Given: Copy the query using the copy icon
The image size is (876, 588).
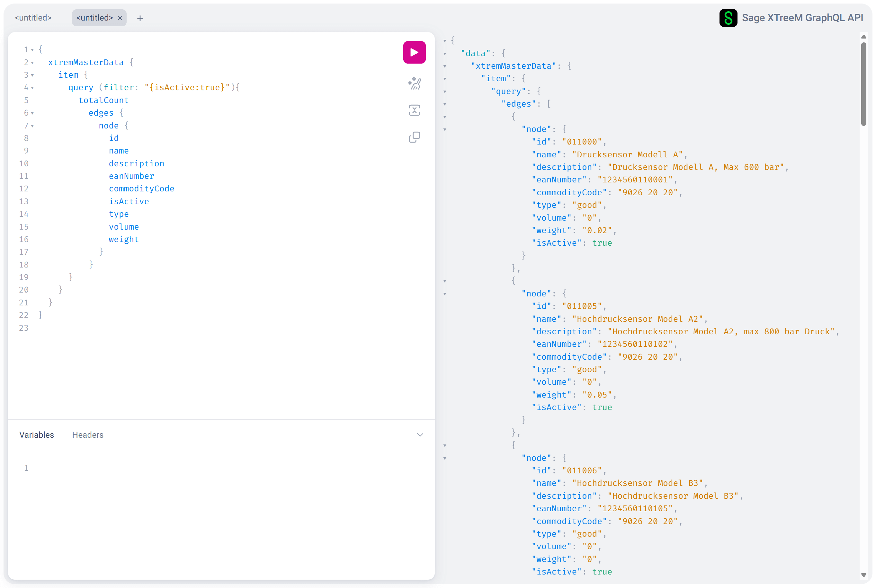Looking at the screenshot, I should pyautogui.click(x=414, y=137).
